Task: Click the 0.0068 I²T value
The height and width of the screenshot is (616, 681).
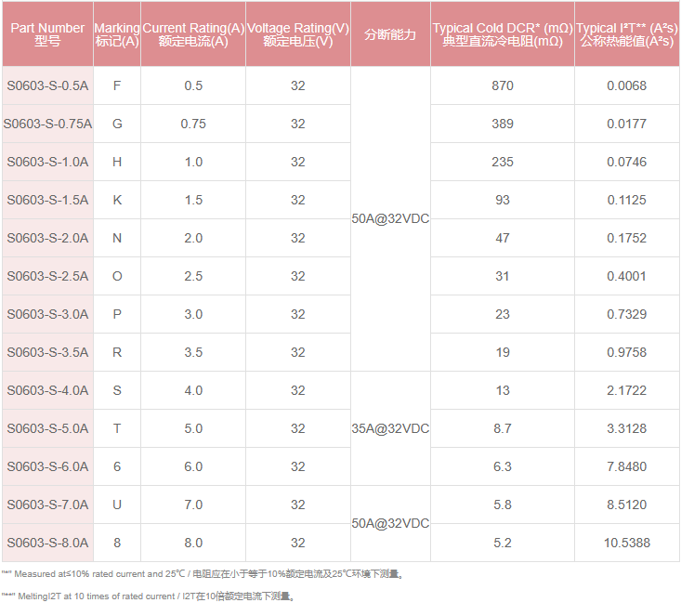Action: [x=626, y=85]
